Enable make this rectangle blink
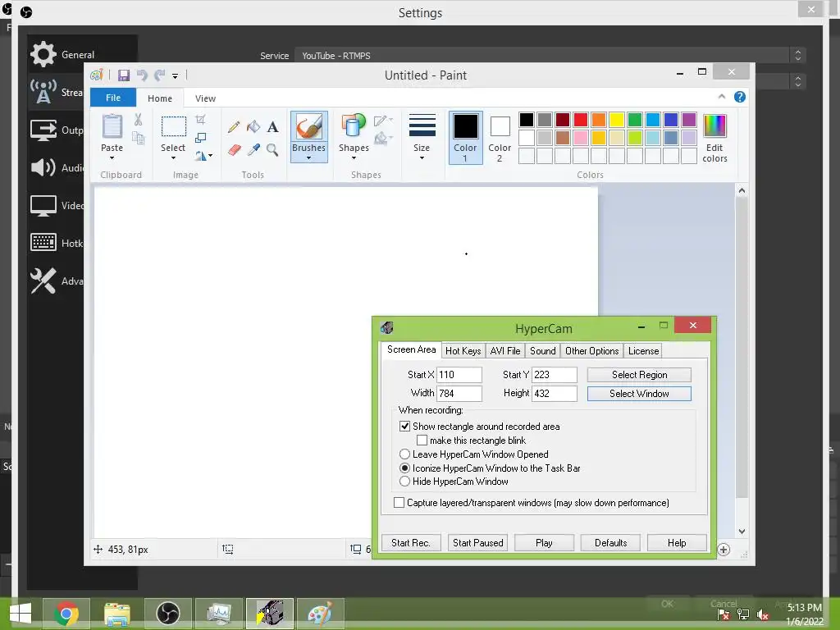Image resolution: width=840 pixels, height=630 pixels. (422, 441)
